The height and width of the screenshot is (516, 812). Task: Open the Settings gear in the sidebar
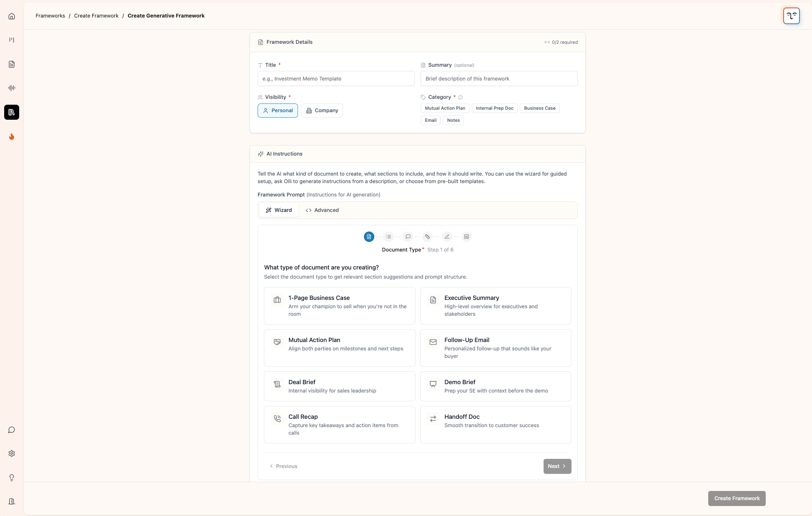[x=11, y=453]
